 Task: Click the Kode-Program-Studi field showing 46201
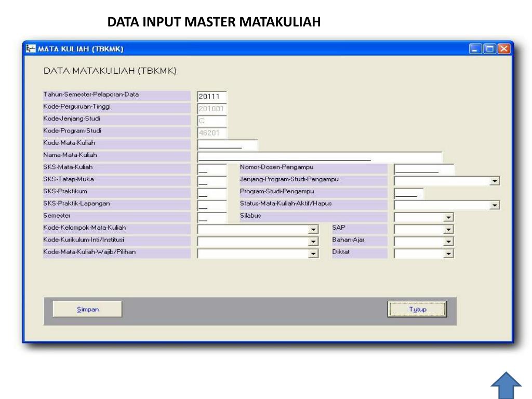tap(212, 133)
